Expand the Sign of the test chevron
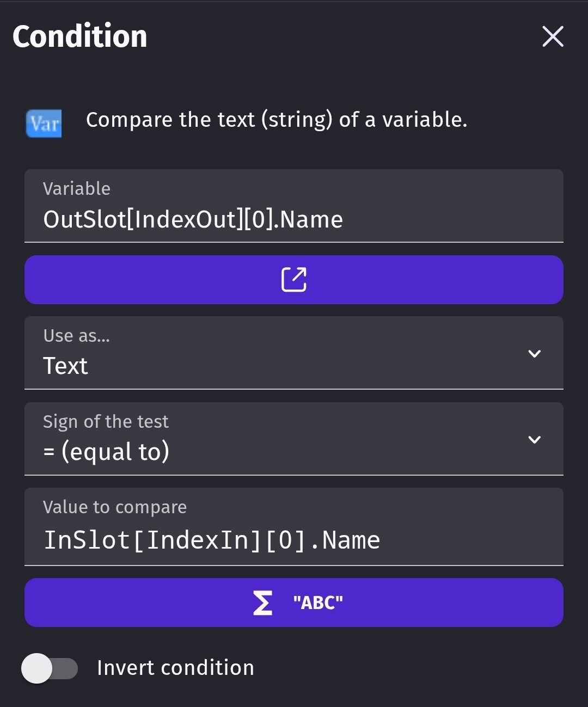 (x=535, y=440)
